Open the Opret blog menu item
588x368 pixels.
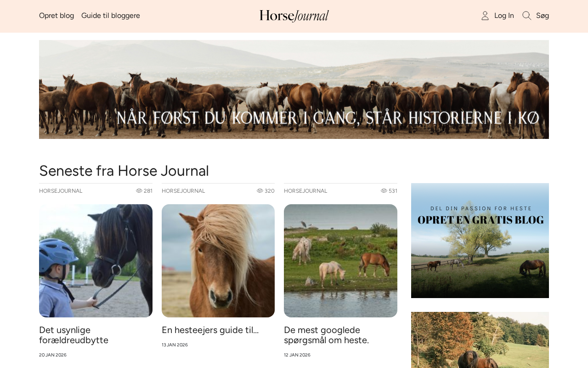[57, 16]
